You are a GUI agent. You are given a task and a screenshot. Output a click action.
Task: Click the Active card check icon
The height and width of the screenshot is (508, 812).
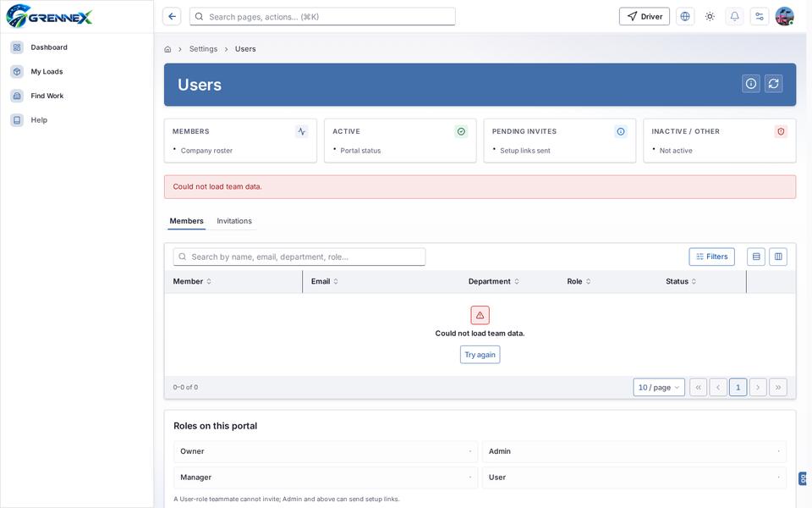461,132
